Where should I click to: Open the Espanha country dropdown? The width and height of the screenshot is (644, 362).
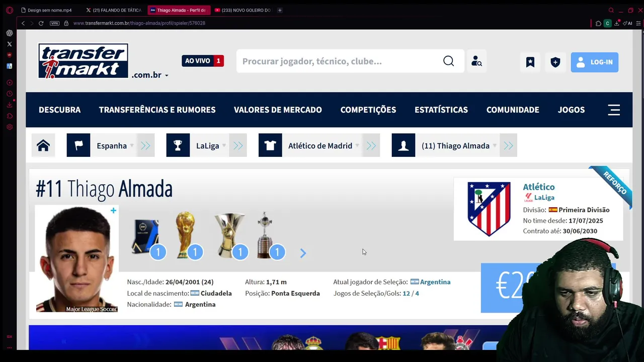(116, 145)
